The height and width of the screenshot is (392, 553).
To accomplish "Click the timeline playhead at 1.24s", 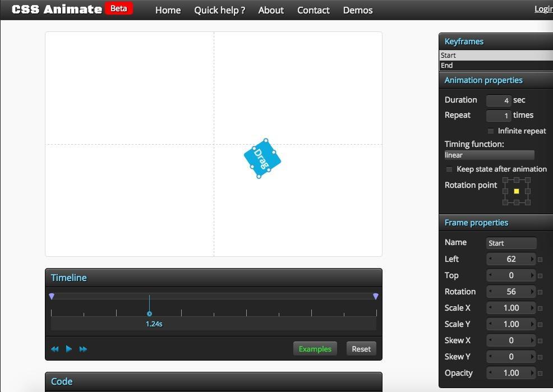I will click(149, 313).
